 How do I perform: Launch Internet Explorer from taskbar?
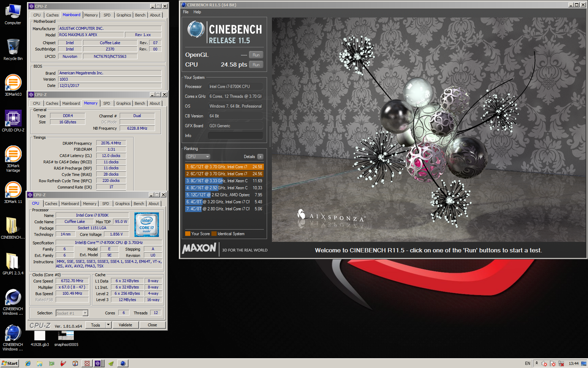coord(28,363)
